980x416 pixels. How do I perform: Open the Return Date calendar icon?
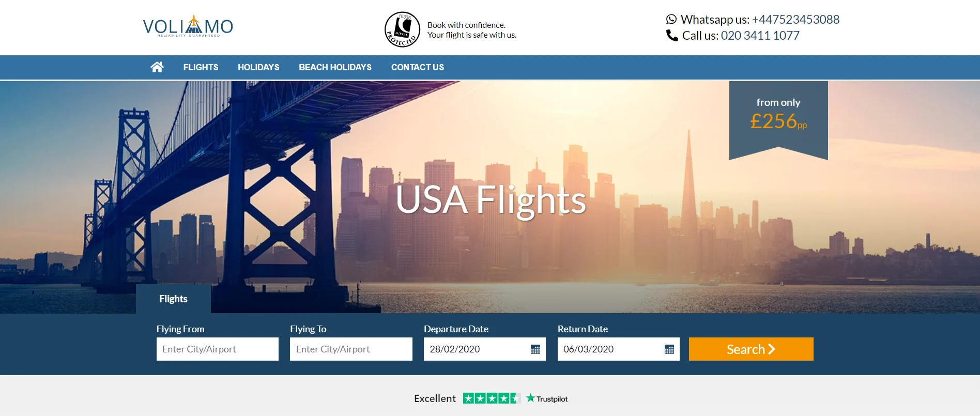(669, 349)
